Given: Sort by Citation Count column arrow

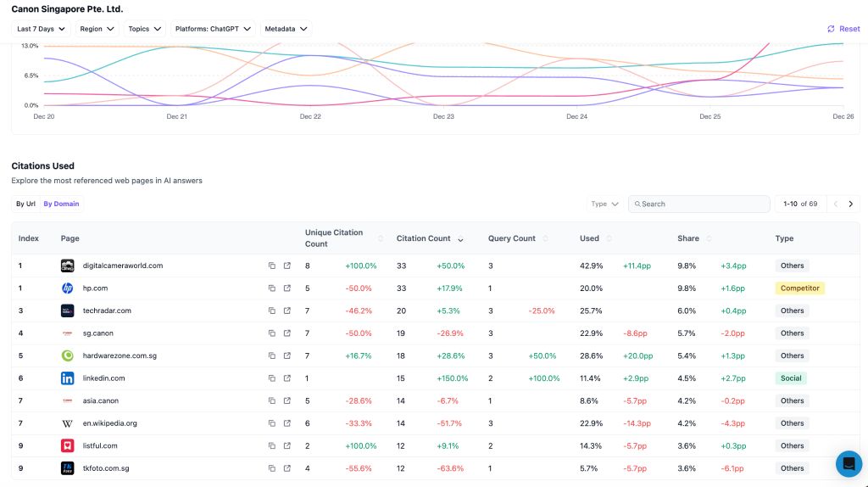Looking at the screenshot, I should coord(460,239).
